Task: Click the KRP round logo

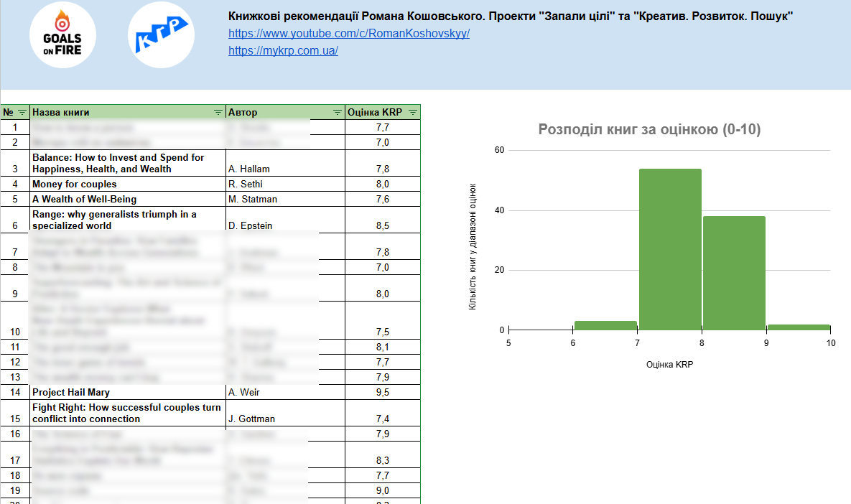Action: point(162,35)
